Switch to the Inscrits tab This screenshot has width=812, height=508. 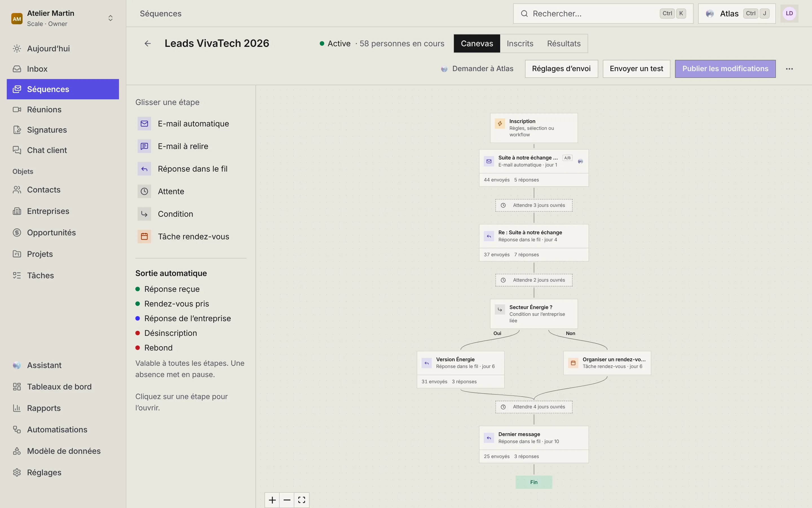(x=520, y=43)
